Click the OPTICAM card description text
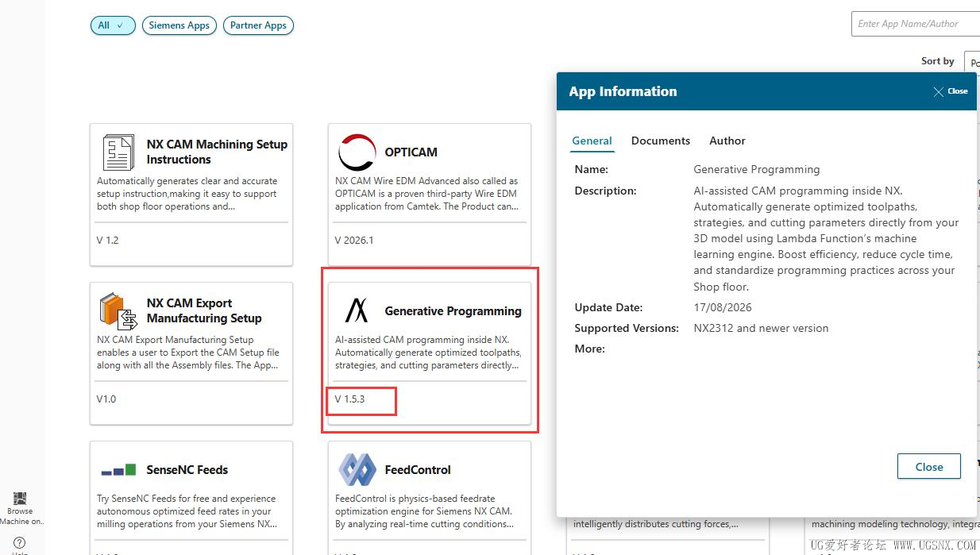The width and height of the screenshot is (980, 555). pos(426,194)
